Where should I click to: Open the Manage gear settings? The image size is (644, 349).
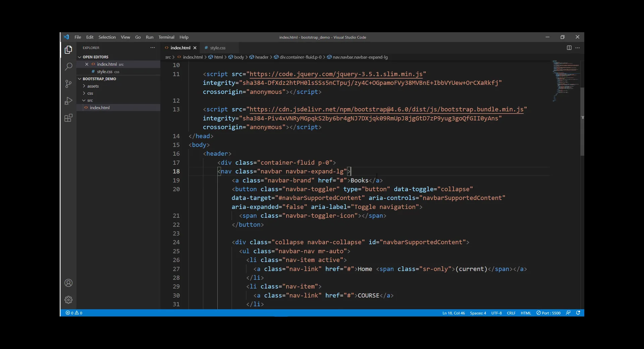pos(68,300)
